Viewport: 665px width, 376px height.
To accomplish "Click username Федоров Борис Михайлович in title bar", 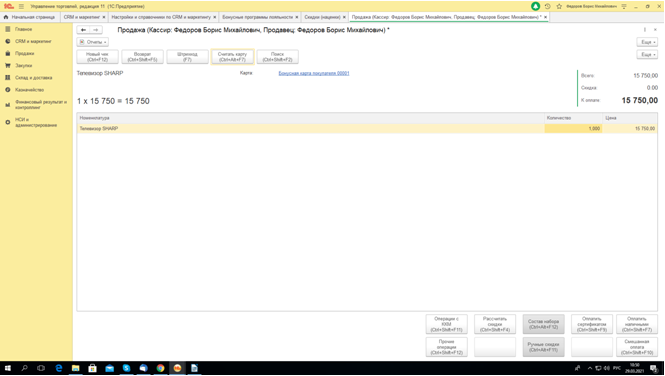I will click(591, 6).
